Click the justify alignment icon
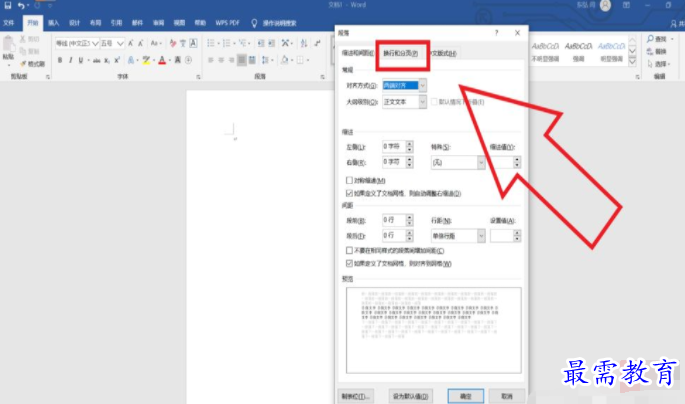Viewport: 685px width, 404px height. pyautogui.click(x=242, y=60)
